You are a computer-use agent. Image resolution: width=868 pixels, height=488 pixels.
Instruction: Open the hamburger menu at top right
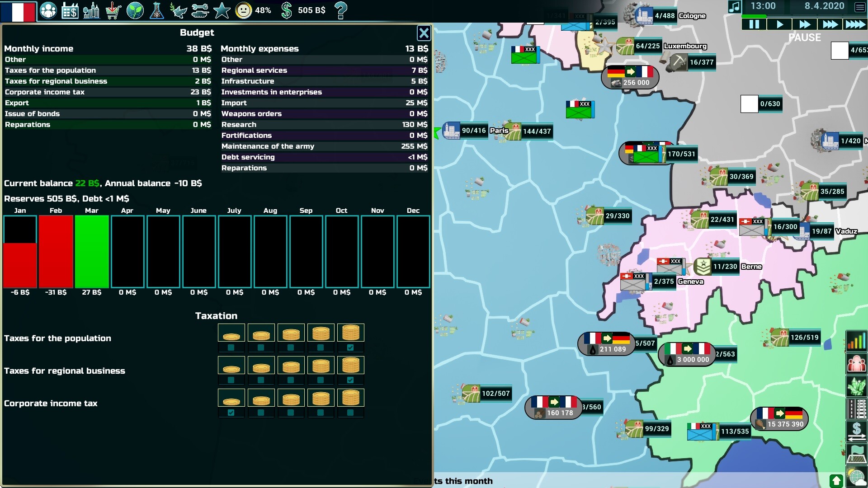pyautogui.click(x=860, y=7)
